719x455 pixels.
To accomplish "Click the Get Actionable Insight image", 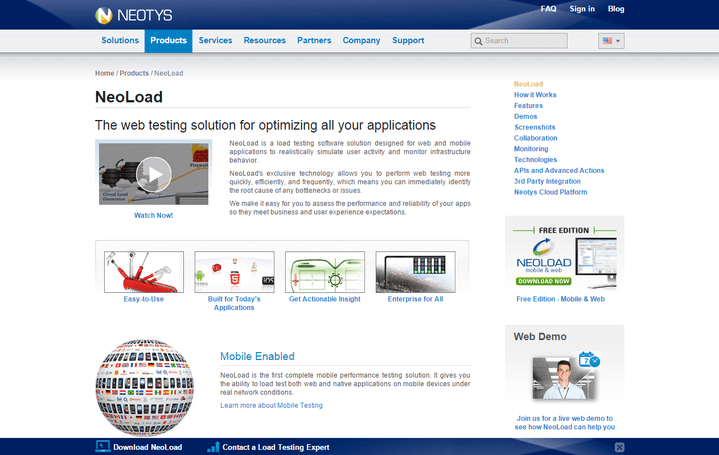I will [x=324, y=271].
